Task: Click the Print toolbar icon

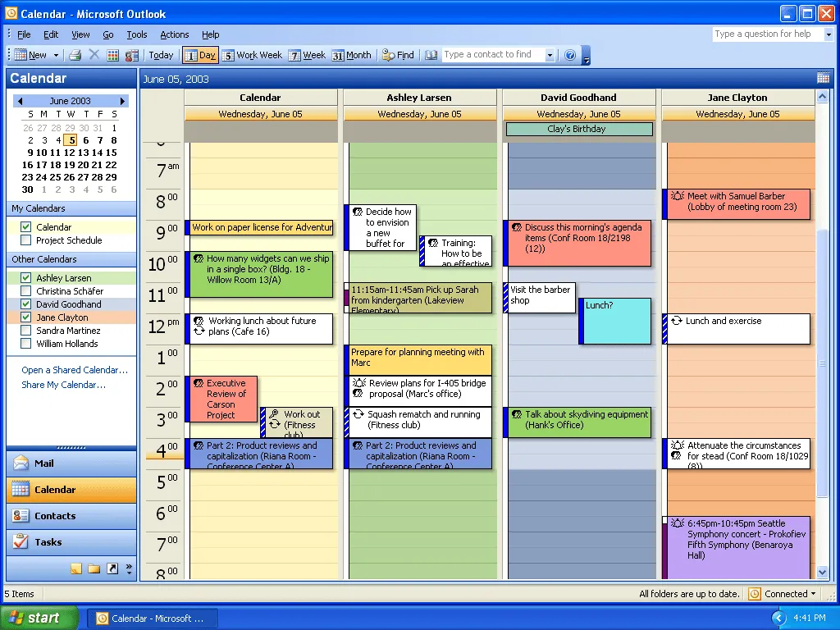Action: coord(75,55)
